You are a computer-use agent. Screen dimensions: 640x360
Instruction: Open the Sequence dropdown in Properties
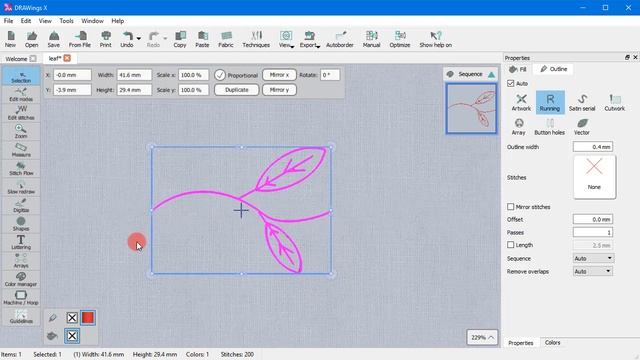[x=593, y=258]
